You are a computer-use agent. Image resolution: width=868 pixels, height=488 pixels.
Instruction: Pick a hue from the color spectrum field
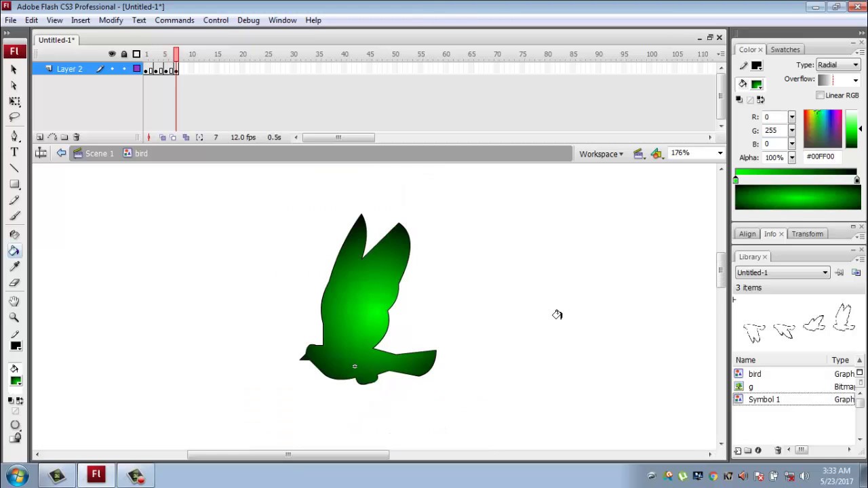click(x=823, y=129)
